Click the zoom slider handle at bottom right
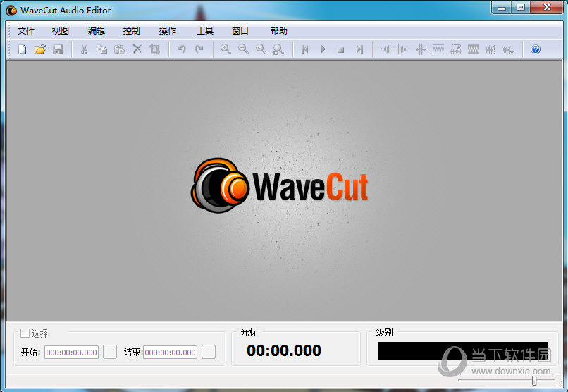Viewport: 568px width, 392px height. point(534,381)
